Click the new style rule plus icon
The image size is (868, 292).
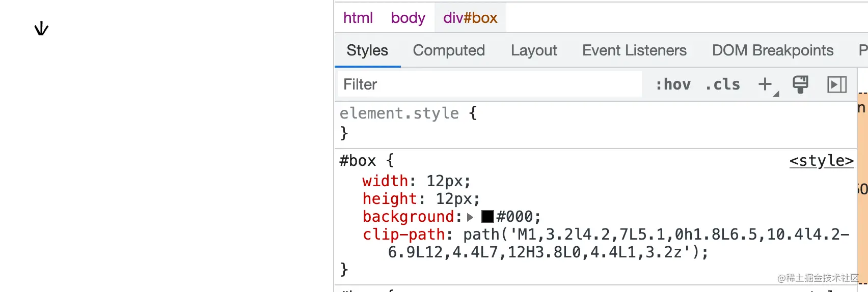765,84
